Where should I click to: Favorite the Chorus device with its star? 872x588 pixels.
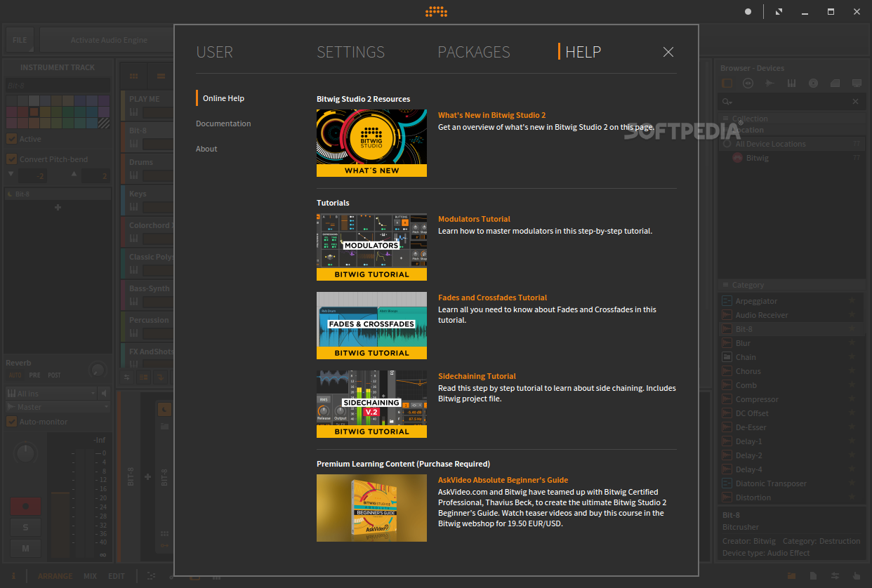pos(852,371)
